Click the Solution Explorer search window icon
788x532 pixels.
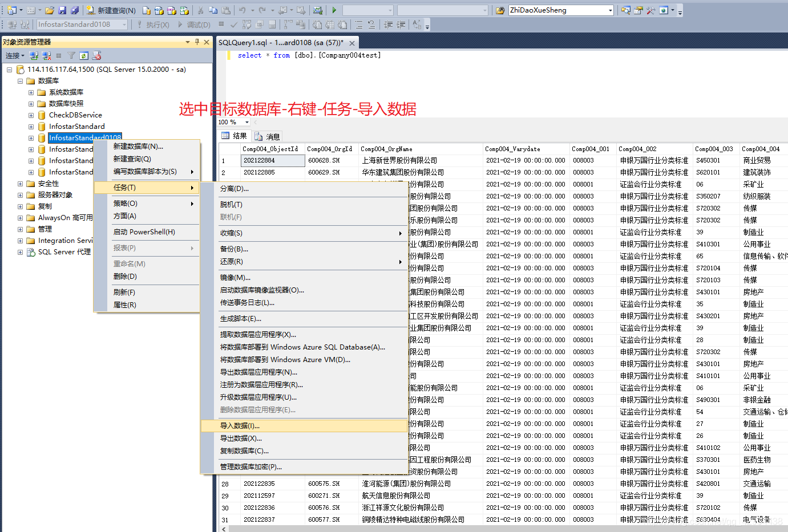(626, 10)
